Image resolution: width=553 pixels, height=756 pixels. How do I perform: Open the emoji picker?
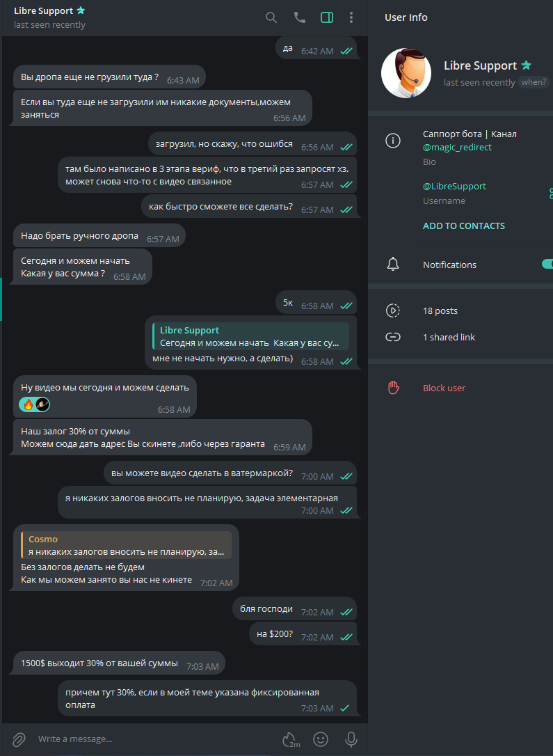click(x=321, y=739)
